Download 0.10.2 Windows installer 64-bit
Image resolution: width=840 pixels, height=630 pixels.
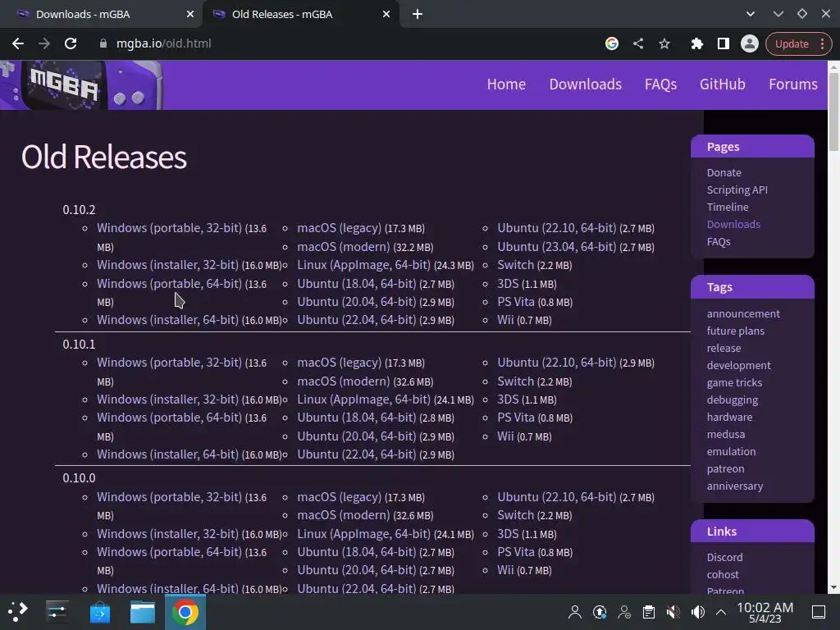click(167, 320)
